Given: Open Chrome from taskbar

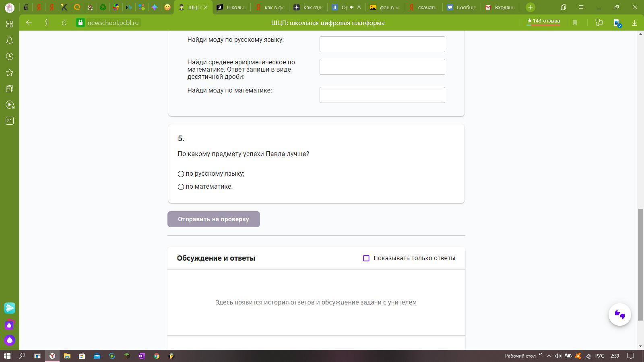Looking at the screenshot, I should [157, 356].
